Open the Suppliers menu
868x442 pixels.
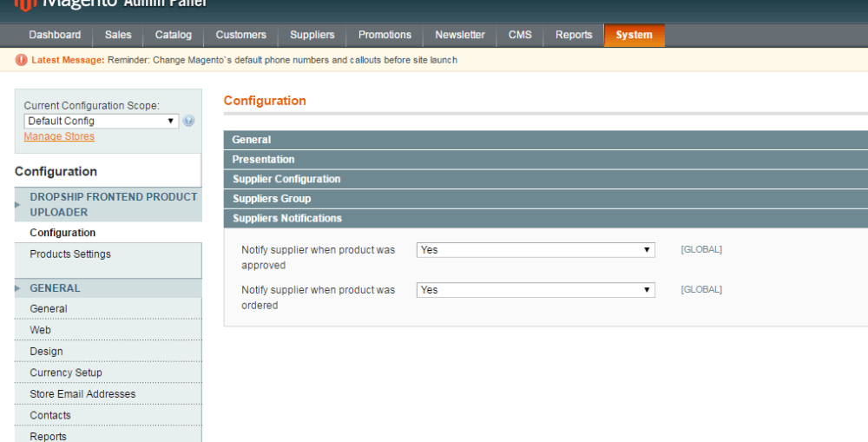[x=312, y=36]
